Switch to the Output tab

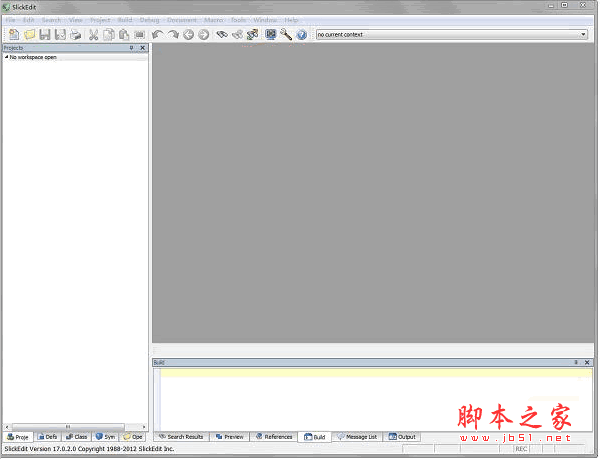(x=402, y=437)
